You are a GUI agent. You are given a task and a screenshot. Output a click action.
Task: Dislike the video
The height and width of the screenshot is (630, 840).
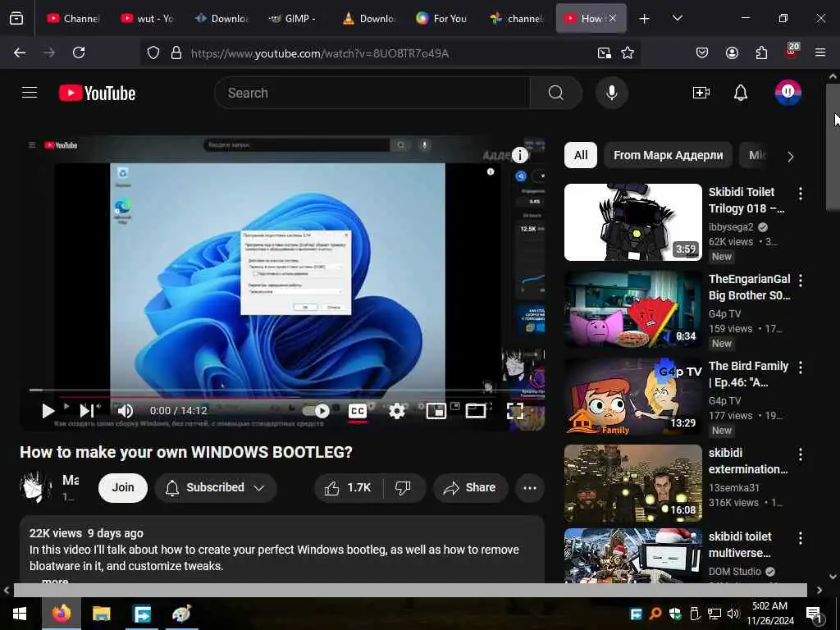[403, 487]
